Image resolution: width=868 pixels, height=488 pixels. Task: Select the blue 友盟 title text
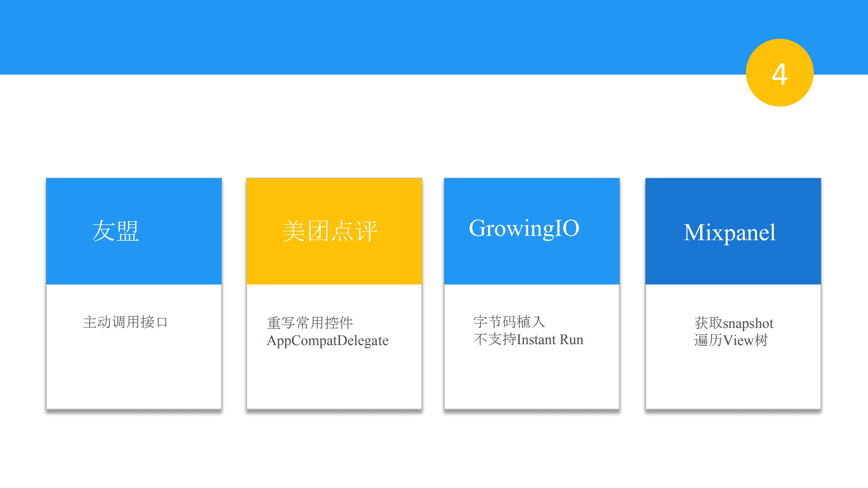pyautogui.click(x=116, y=232)
